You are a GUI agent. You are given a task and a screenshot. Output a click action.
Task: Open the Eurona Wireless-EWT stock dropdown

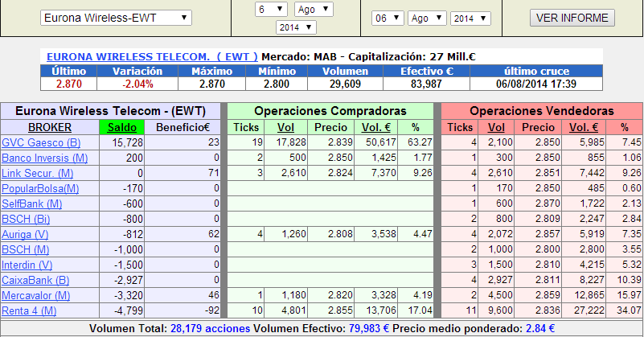tap(116, 18)
